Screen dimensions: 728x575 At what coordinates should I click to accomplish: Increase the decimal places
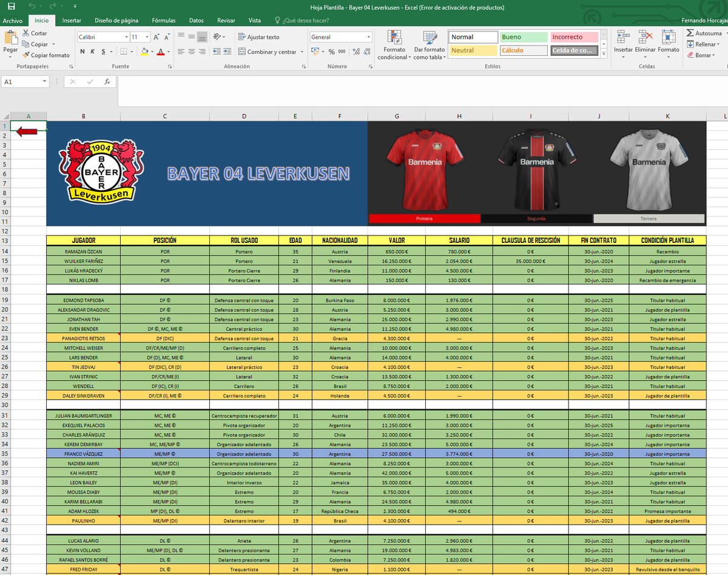click(356, 52)
